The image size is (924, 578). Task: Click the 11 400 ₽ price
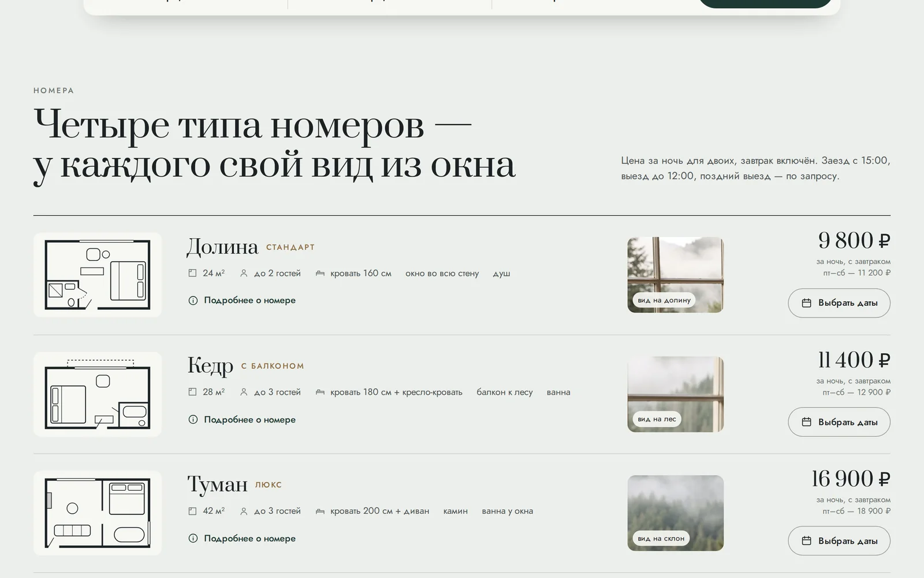854,360
